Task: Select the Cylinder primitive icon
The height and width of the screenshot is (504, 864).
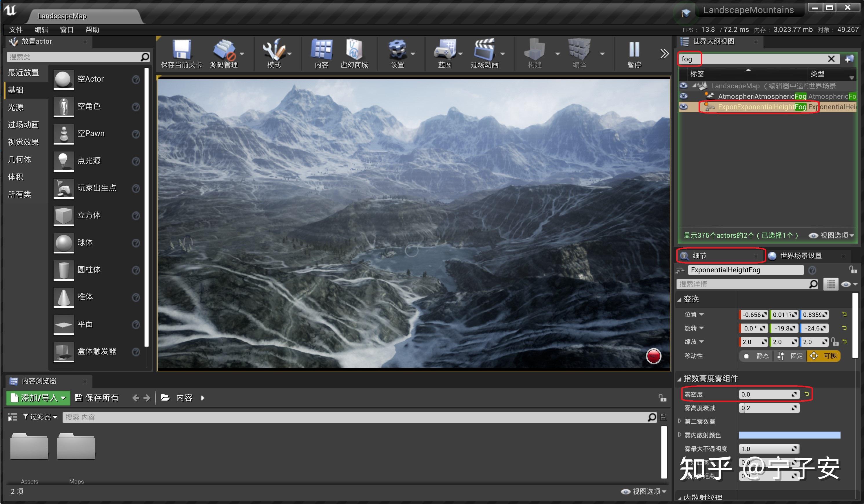Action: tap(64, 270)
